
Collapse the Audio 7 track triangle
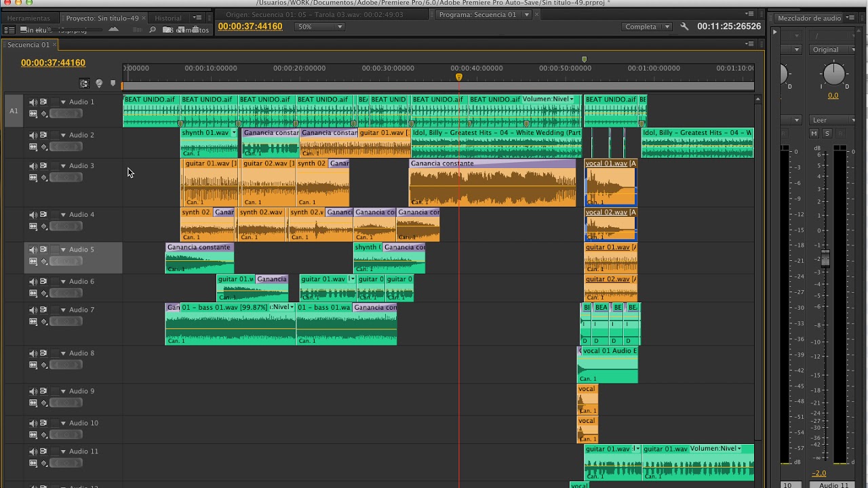(63, 310)
